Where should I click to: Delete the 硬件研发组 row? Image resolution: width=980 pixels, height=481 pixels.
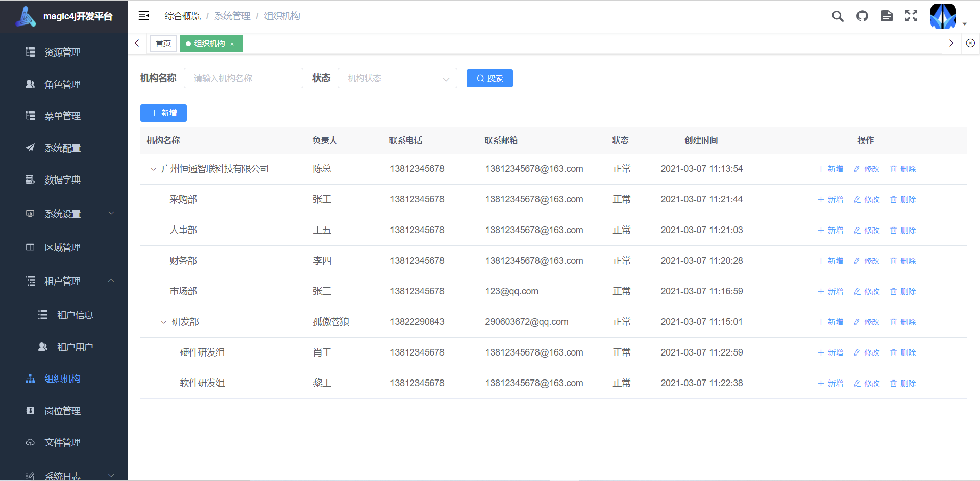(903, 352)
